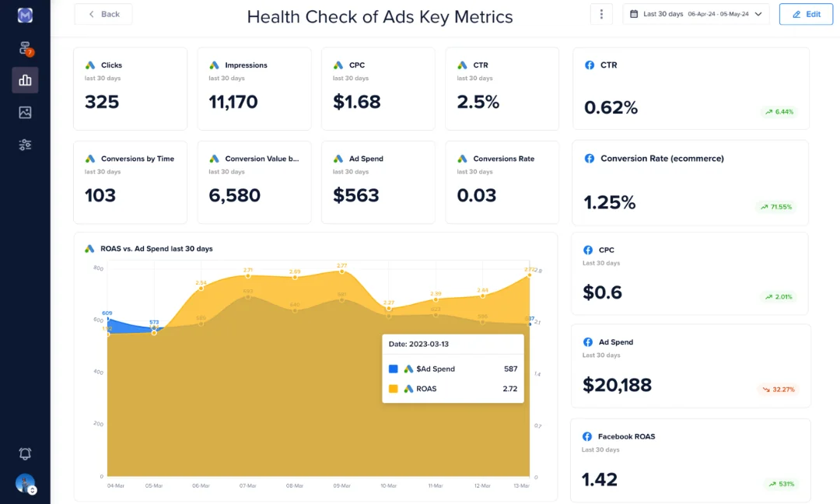
Task: Click the ROAS vs. Ad Spend chart title
Action: click(x=156, y=249)
